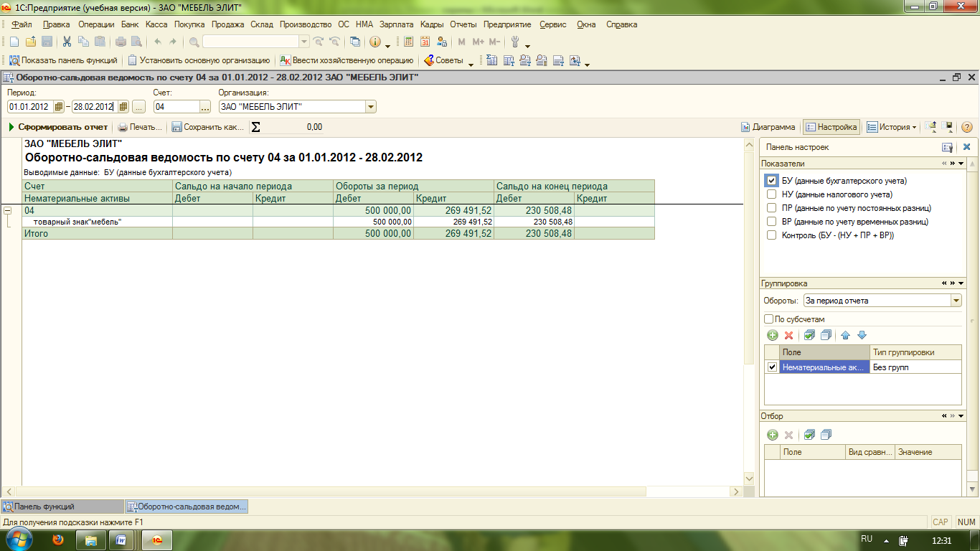The width and height of the screenshot is (980, 551).
Task: Enable ПР (данные по учету постоянных разниц)
Action: click(x=771, y=208)
